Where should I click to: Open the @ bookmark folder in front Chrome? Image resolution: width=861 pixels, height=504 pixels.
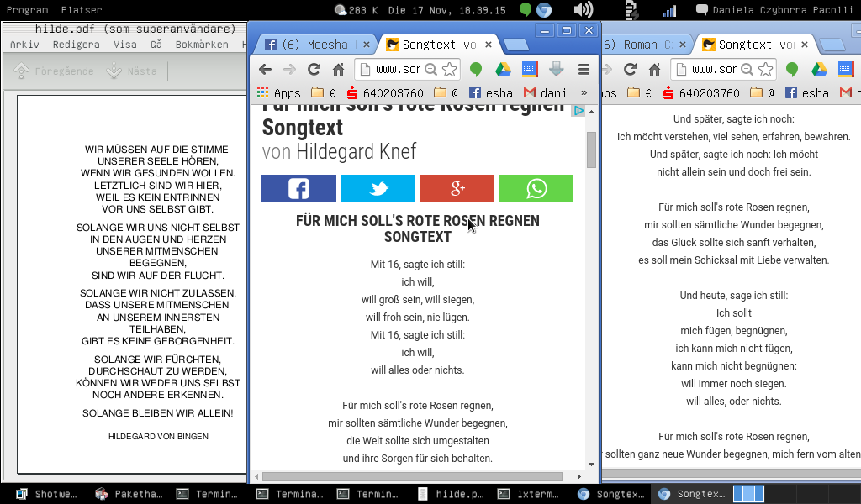[446, 92]
